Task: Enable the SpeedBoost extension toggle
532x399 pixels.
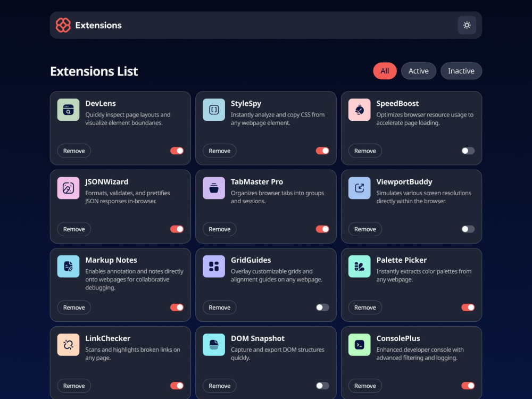Action: tap(468, 151)
